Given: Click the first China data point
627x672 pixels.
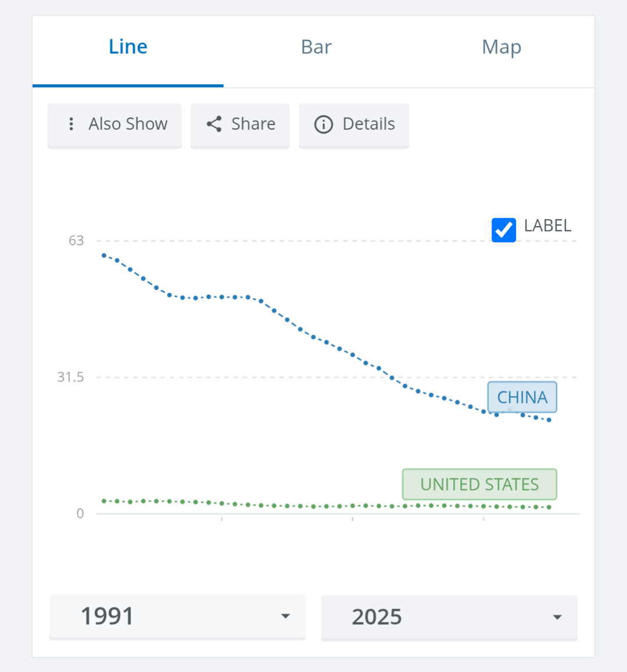Looking at the screenshot, I should (x=104, y=255).
